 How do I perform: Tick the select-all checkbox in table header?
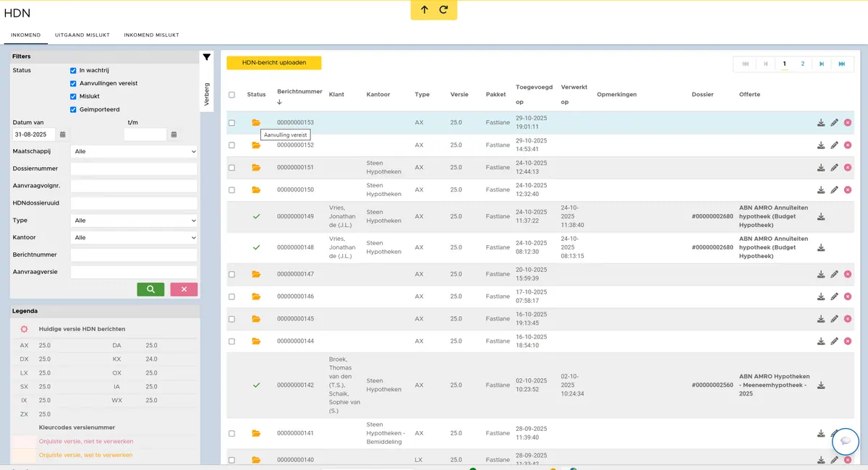[x=231, y=95]
